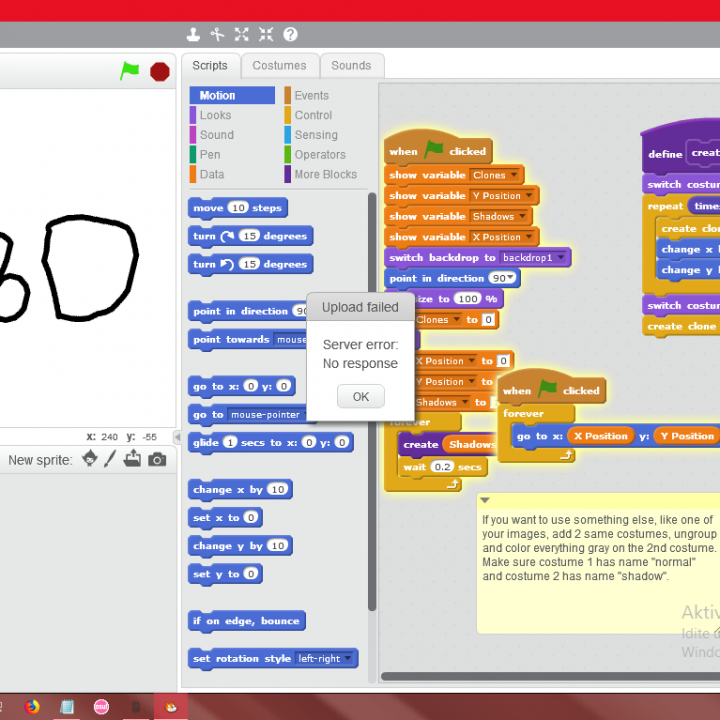Image resolution: width=720 pixels, height=720 pixels.
Task: Open the Events block category
Action: tap(311, 96)
